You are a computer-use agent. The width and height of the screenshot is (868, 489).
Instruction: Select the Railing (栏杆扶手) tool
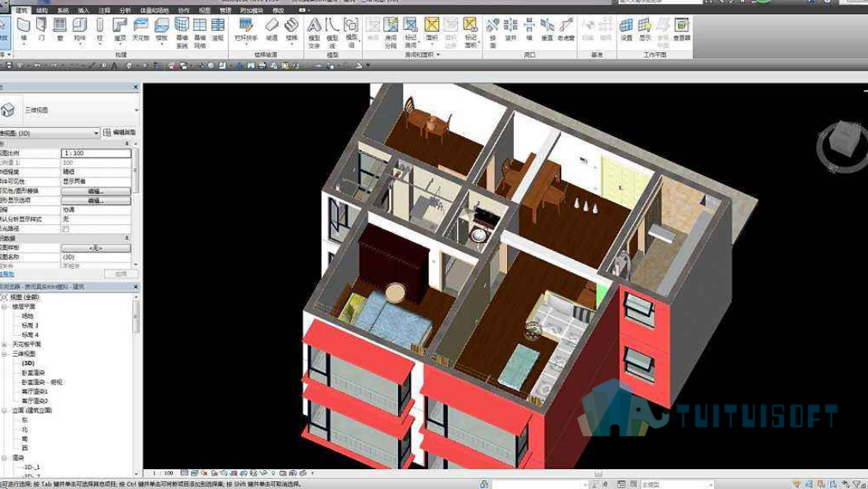point(246,29)
